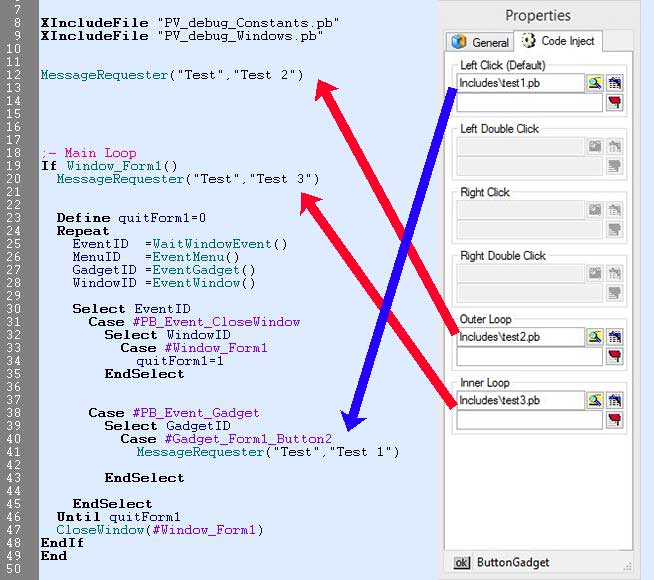Click the browse icon beside Includes\test3.pb
This screenshot has height=580, width=654.
pos(595,400)
